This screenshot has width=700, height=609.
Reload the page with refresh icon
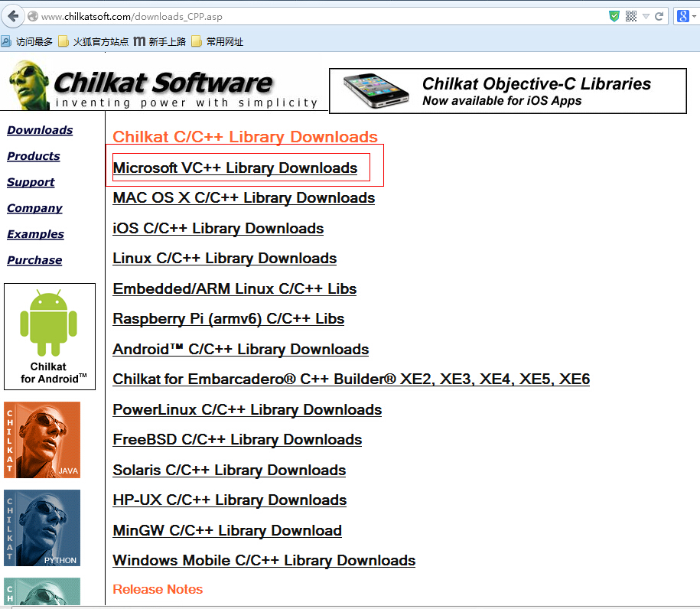[x=659, y=17]
